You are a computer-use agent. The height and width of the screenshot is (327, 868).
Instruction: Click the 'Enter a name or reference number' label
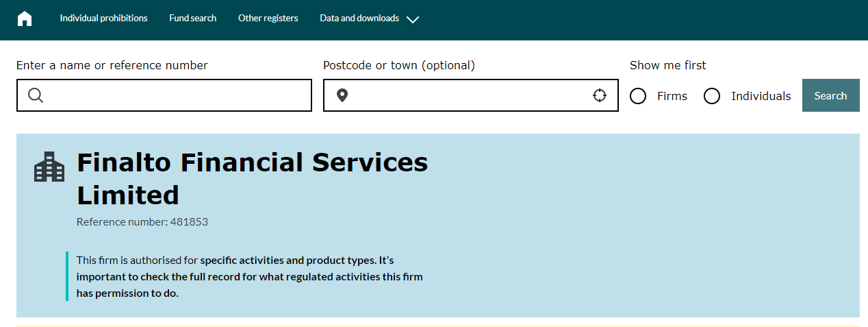click(x=112, y=65)
